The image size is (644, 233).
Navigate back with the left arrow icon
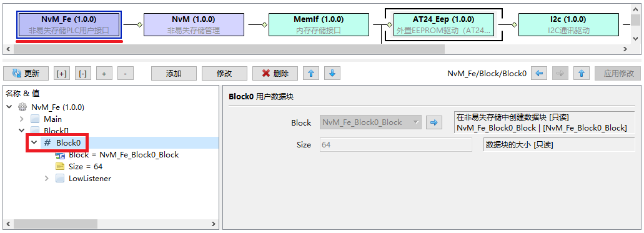(x=539, y=74)
